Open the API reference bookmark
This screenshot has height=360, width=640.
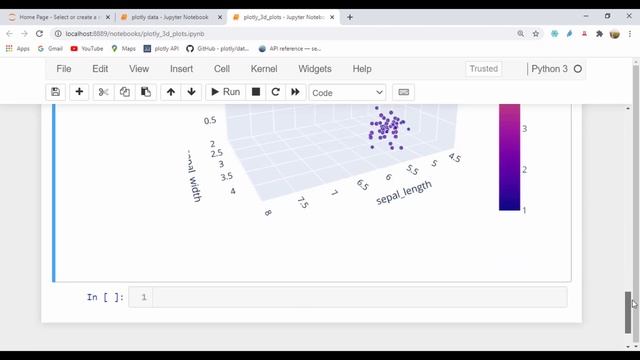[x=290, y=49]
